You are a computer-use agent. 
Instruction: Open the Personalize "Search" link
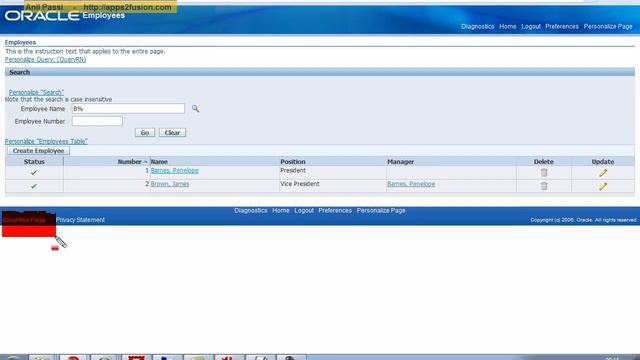pyautogui.click(x=36, y=93)
